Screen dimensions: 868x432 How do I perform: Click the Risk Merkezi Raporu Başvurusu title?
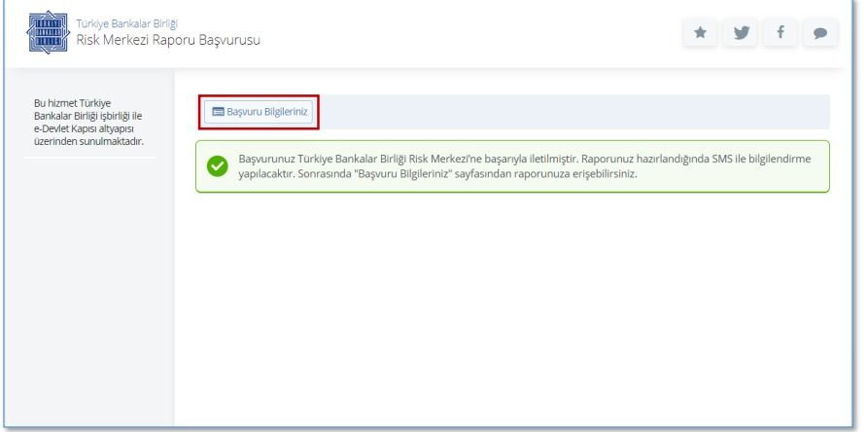coord(168,40)
